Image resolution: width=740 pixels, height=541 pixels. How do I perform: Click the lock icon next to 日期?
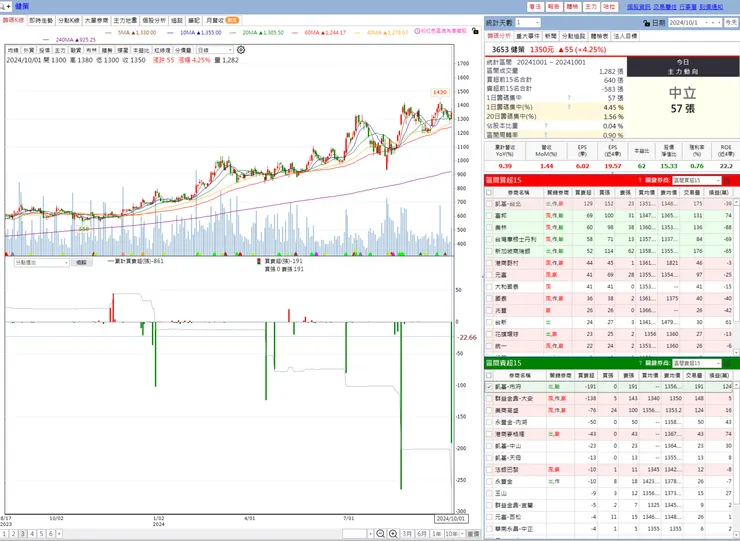coord(647,23)
